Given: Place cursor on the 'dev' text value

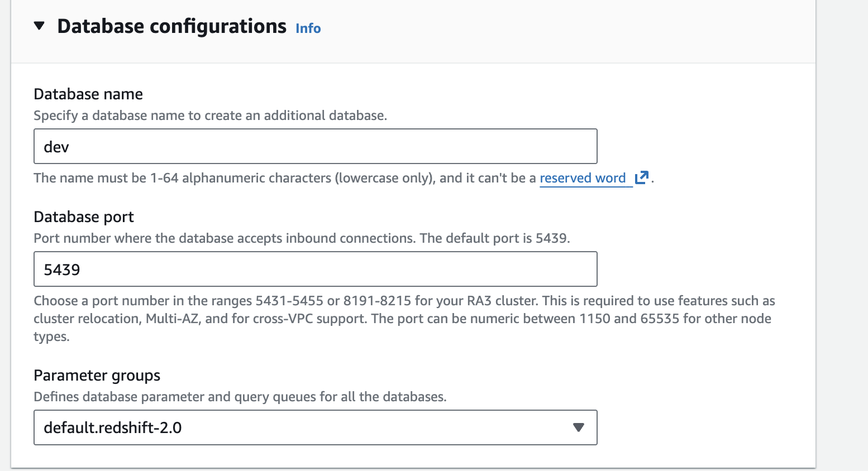Looking at the screenshot, I should pyautogui.click(x=56, y=147).
